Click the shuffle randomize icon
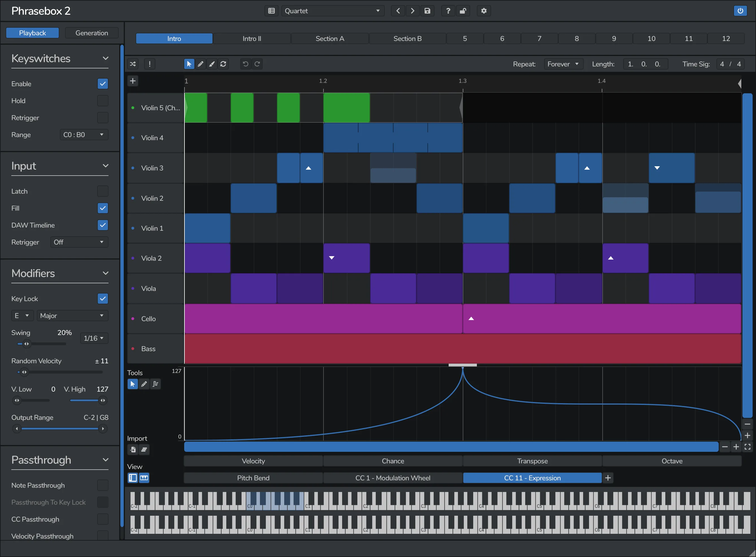 pos(133,64)
